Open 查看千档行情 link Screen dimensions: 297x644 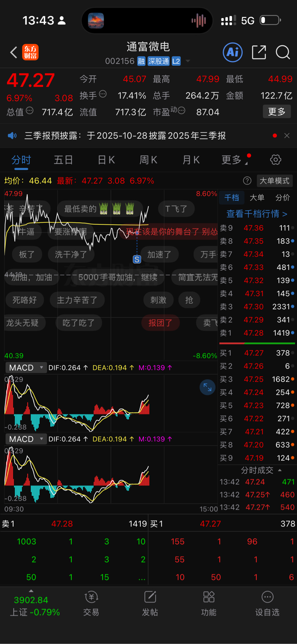(x=257, y=214)
